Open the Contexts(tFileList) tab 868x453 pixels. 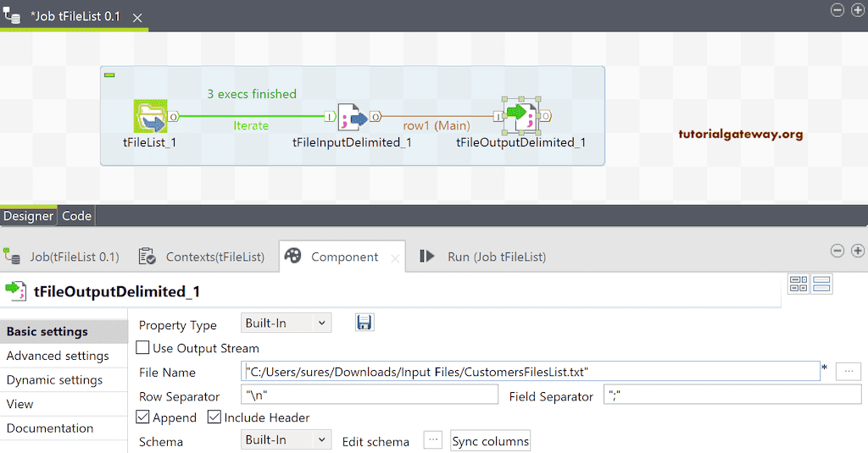click(203, 257)
